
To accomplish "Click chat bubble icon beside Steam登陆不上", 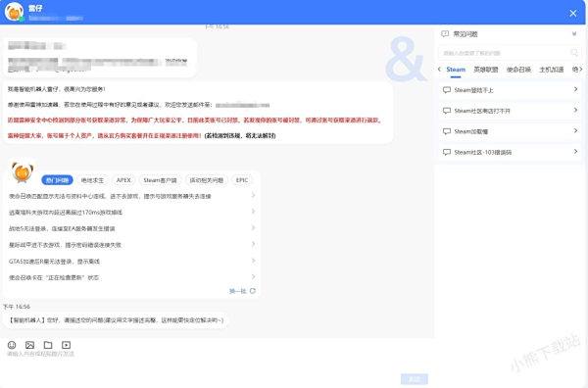I will 447,90.
